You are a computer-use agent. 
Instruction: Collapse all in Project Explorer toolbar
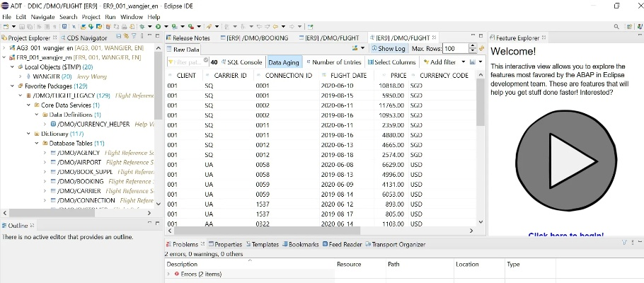tap(117, 37)
